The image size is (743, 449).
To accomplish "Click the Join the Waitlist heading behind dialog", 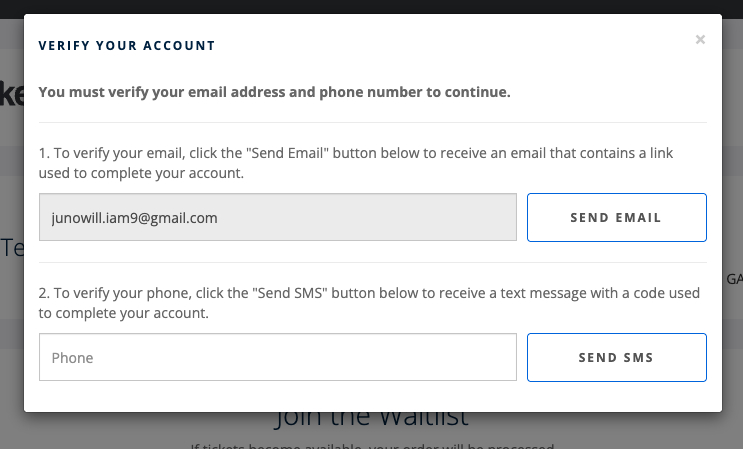I will pos(372,419).
